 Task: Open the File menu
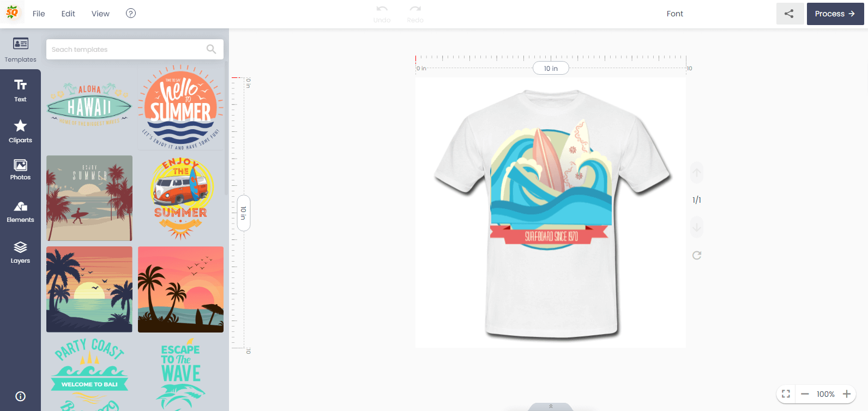pos(39,14)
